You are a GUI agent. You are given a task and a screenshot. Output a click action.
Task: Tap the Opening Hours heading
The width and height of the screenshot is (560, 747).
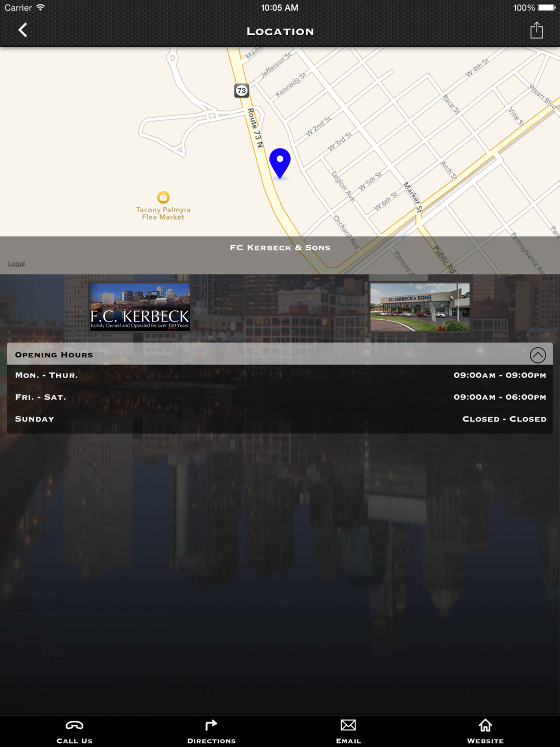54,354
